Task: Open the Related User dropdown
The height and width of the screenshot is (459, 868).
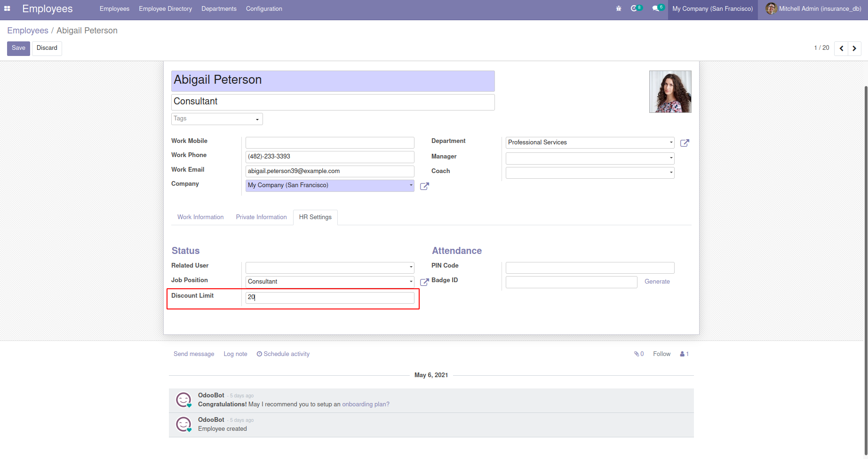Action: tap(329, 268)
